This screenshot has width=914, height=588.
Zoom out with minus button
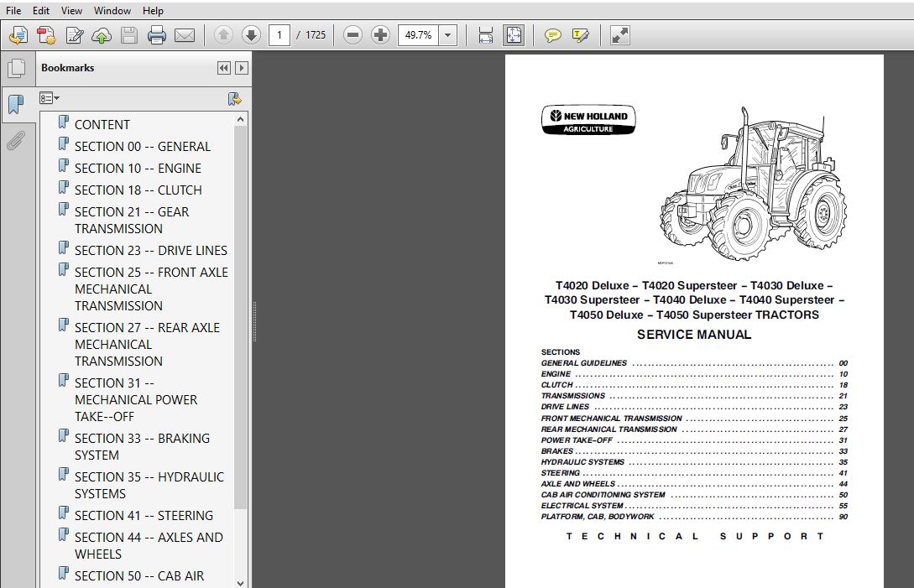[353, 35]
